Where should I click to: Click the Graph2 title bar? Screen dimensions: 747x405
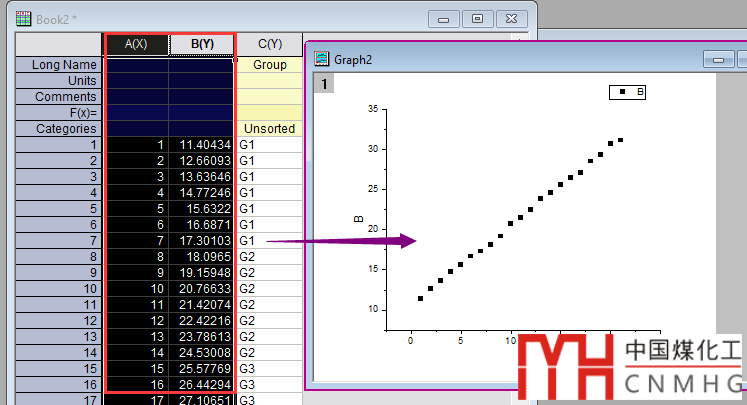[x=500, y=59]
